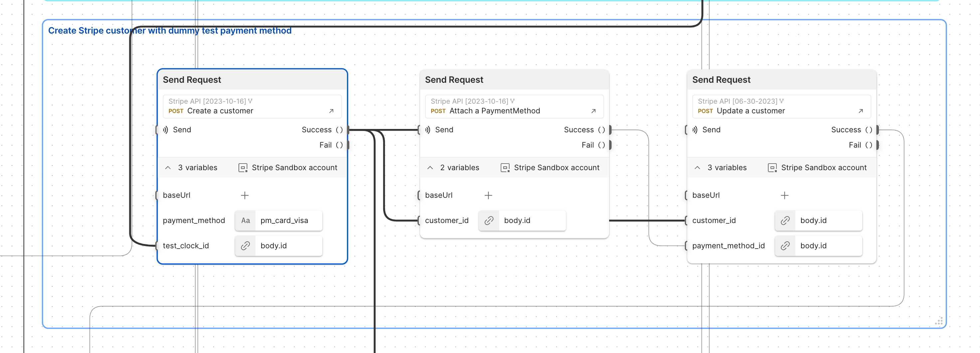
Task: Click link icon for payment_method_id variable
Action: [x=785, y=246]
